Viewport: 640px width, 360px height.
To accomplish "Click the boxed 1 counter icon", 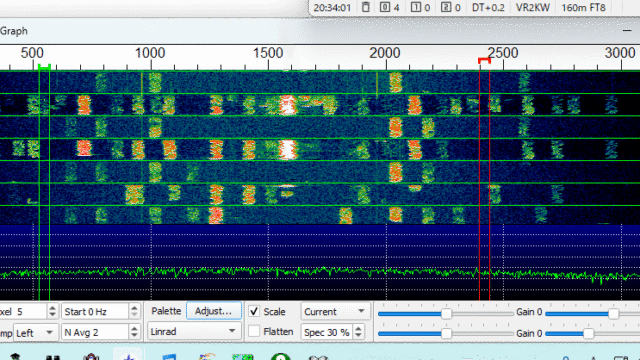I will [415, 7].
